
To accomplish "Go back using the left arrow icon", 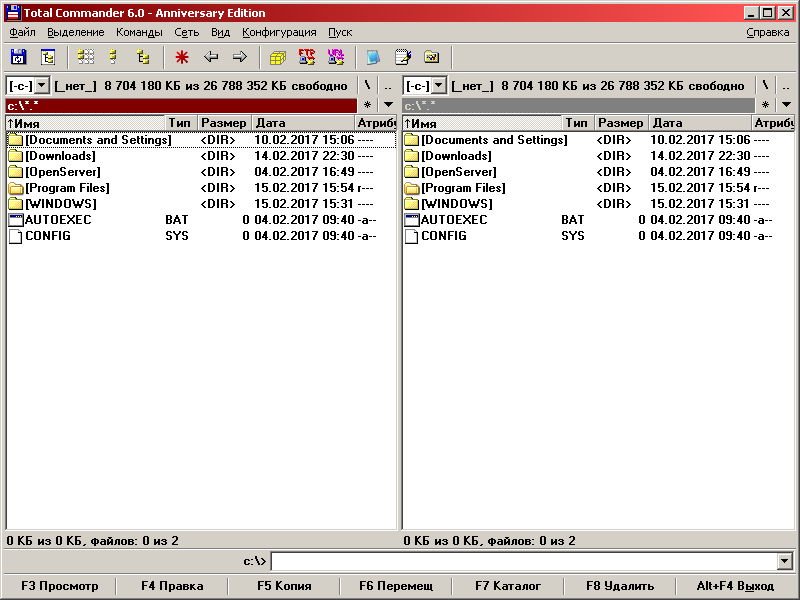I will click(211, 57).
